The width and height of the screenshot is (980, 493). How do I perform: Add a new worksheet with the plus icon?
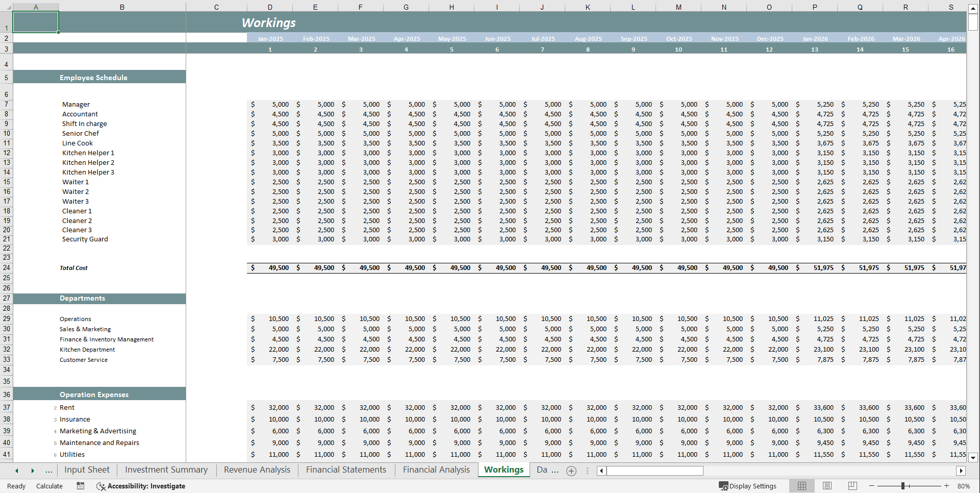coord(571,471)
